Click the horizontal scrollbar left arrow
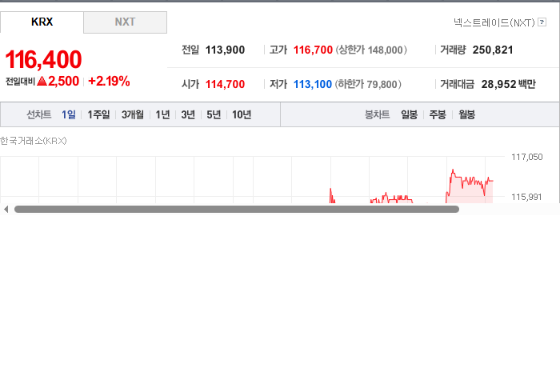Viewport: 560px width, 392px height. coord(6,210)
